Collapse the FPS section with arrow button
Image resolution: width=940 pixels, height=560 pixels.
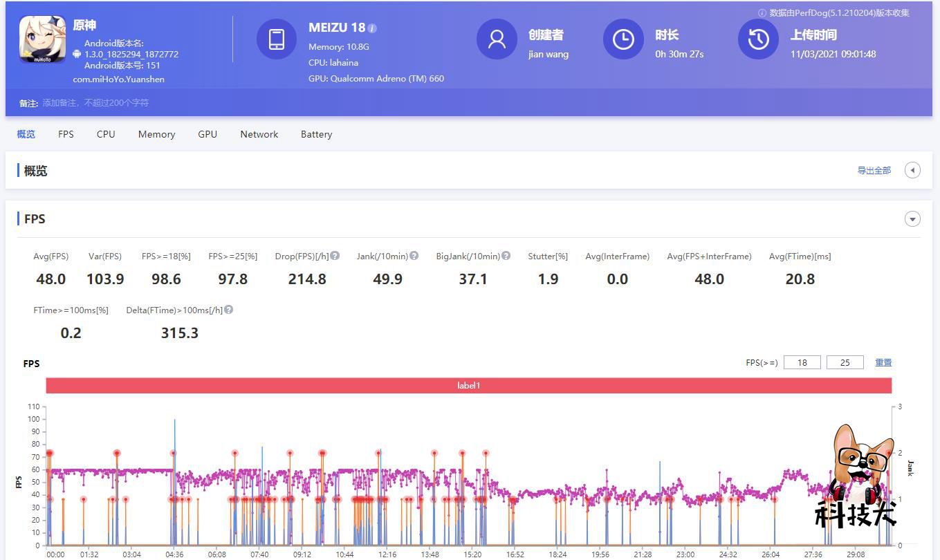tap(912, 219)
